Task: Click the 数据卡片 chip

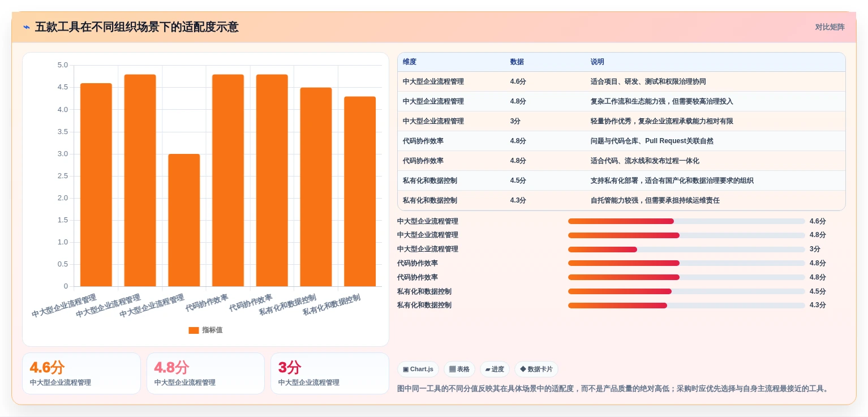Action: [x=536, y=369]
